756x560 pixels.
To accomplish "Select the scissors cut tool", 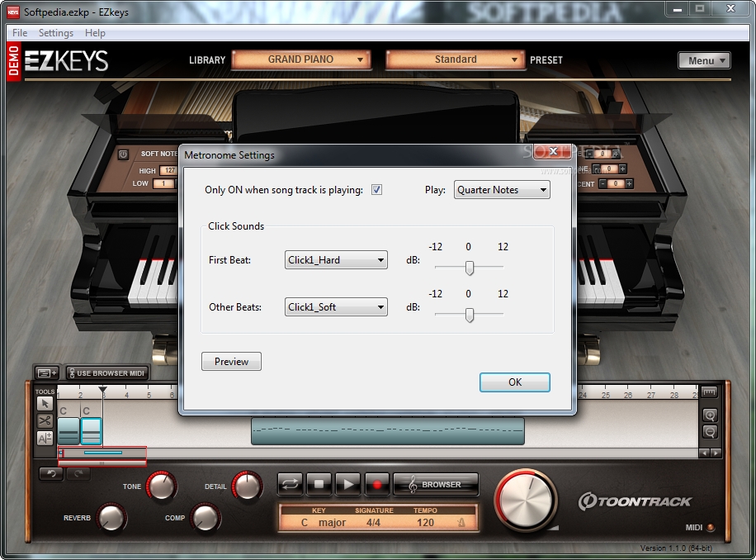I will pos(45,420).
